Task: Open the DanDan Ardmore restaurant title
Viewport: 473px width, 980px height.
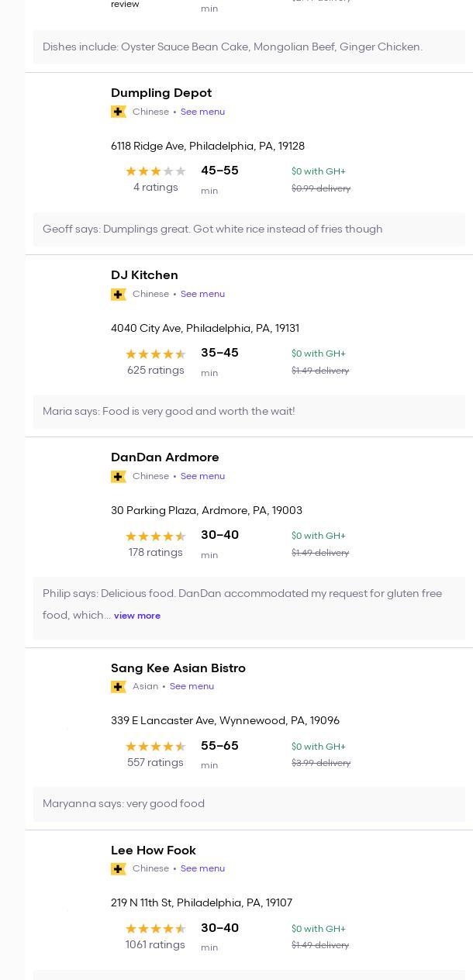Action: (165, 457)
